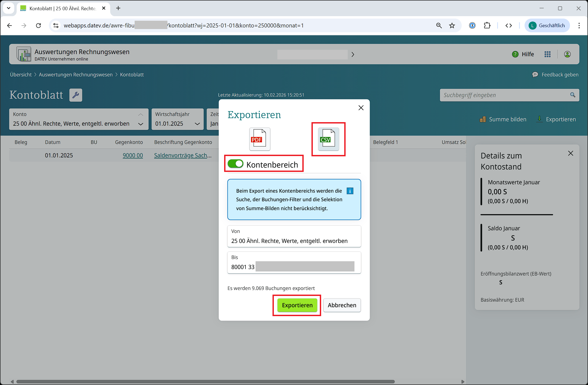Image resolution: width=588 pixels, height=385 pixels.
Task: Close the Exportieren dialog
Action: click(x=361, y=108)
